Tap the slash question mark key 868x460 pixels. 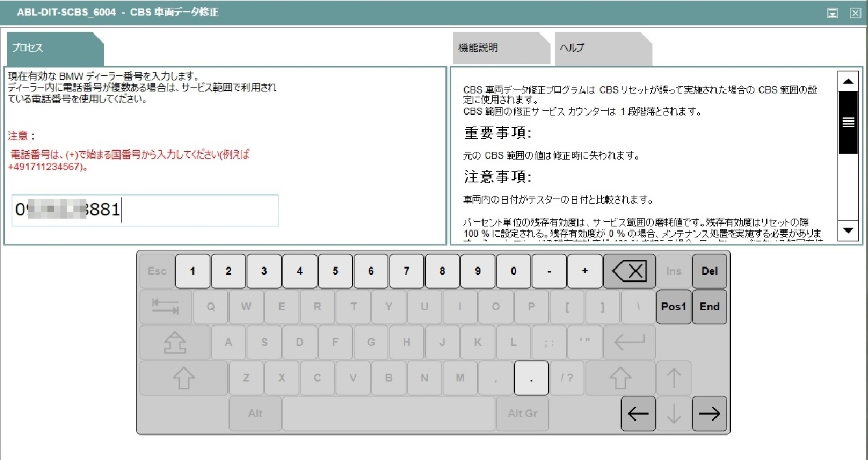click(x=567, y=378)
